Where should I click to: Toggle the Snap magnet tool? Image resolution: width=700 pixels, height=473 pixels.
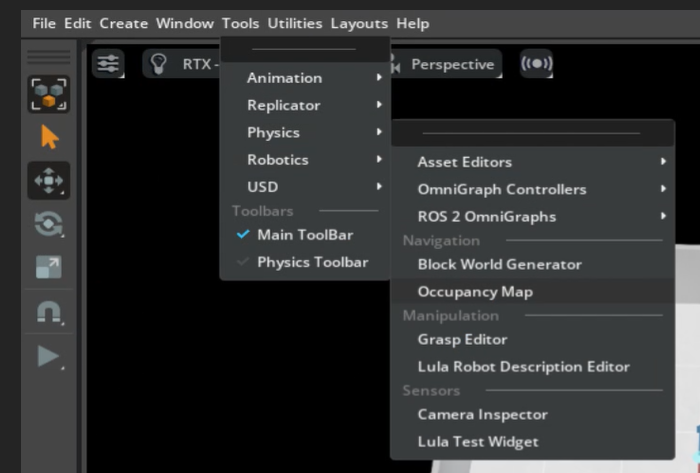click(49, 312)
